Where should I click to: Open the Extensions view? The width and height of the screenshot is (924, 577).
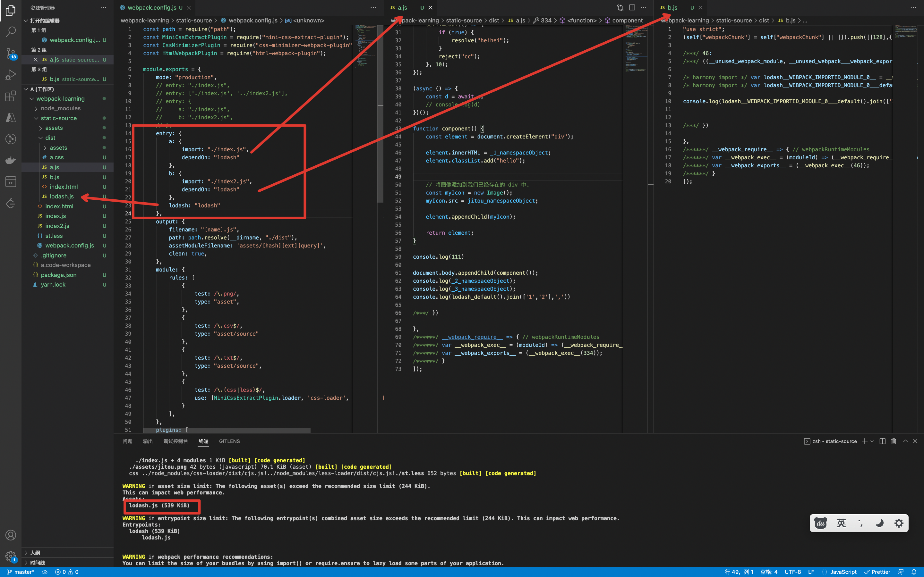click(11, 96)
